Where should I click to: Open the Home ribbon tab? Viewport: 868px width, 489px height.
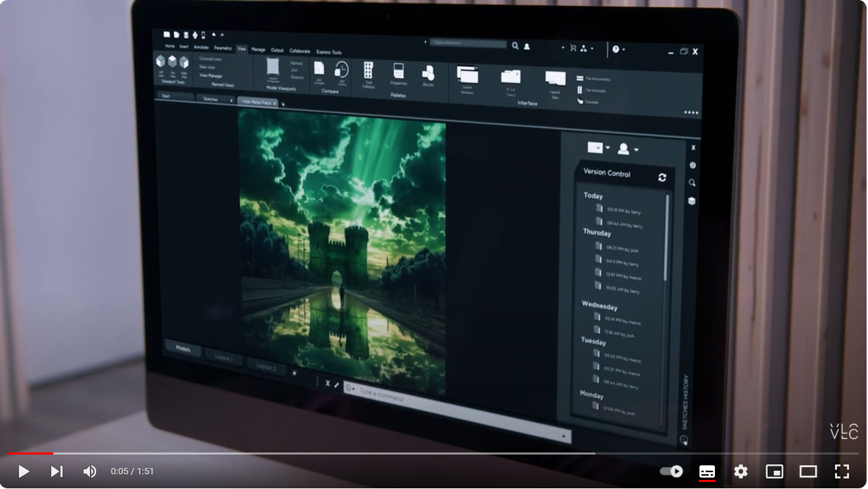[x=170, y=46]
